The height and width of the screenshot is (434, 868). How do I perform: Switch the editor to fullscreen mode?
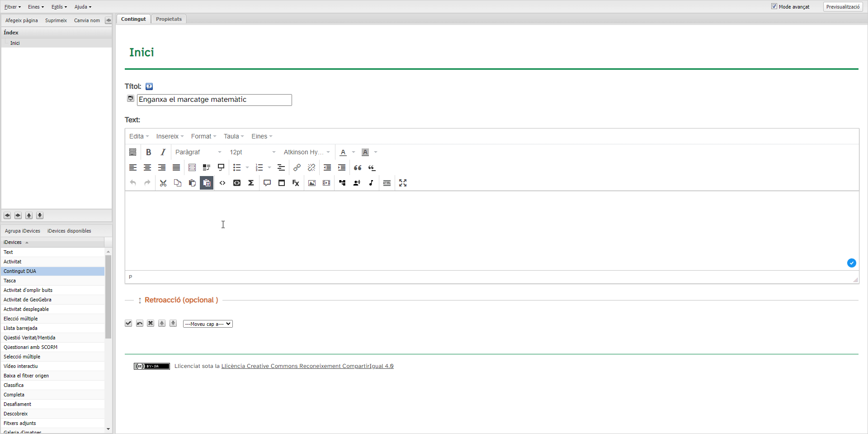click(403, 183)
